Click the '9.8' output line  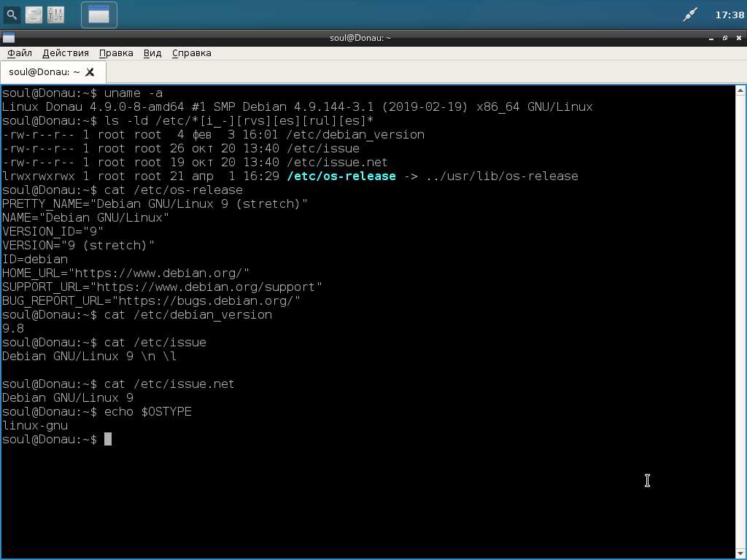[x=13, y=329]
